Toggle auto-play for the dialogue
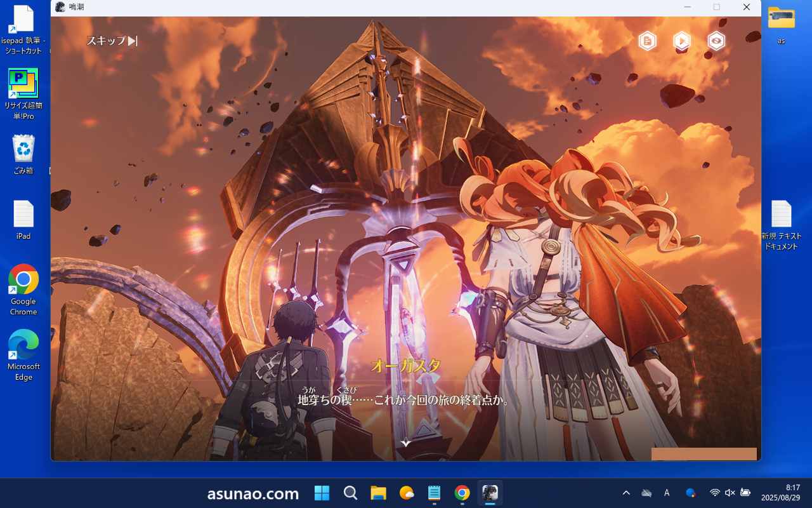This screenshot has height=508, width=812. (681, 41)
